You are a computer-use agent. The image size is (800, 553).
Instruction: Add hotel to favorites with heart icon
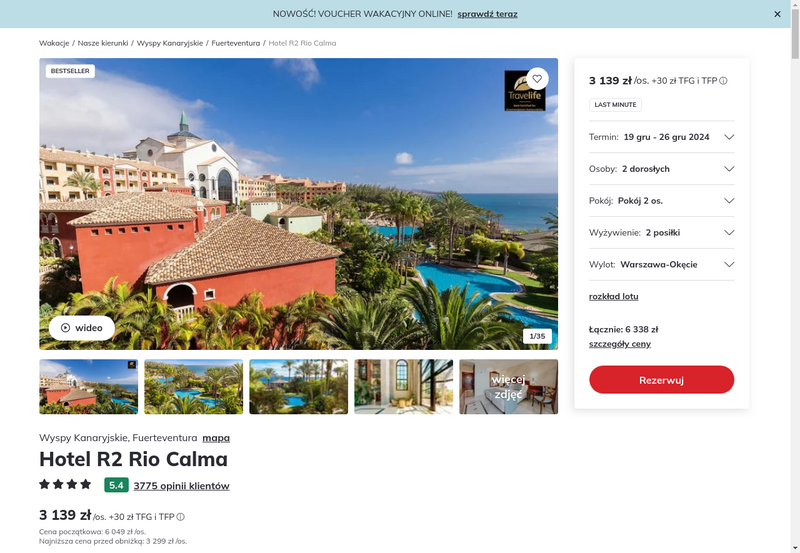click(x=537, y=79)
